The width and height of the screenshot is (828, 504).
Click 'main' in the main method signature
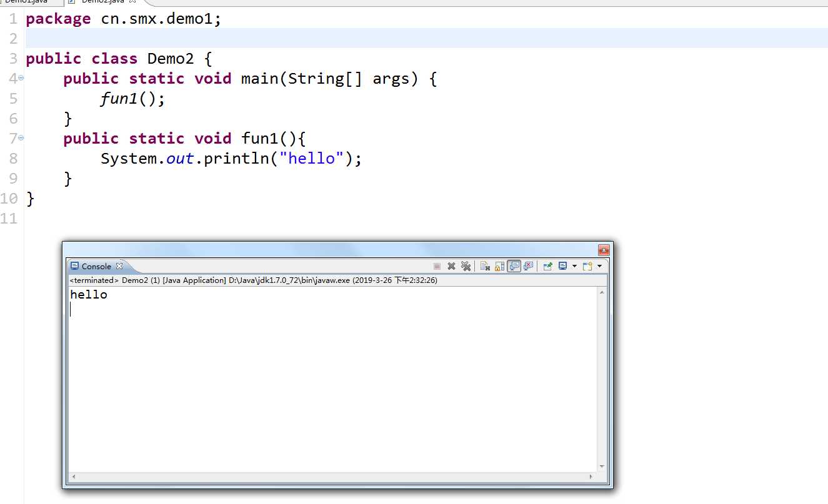click(x=260, y=79)
